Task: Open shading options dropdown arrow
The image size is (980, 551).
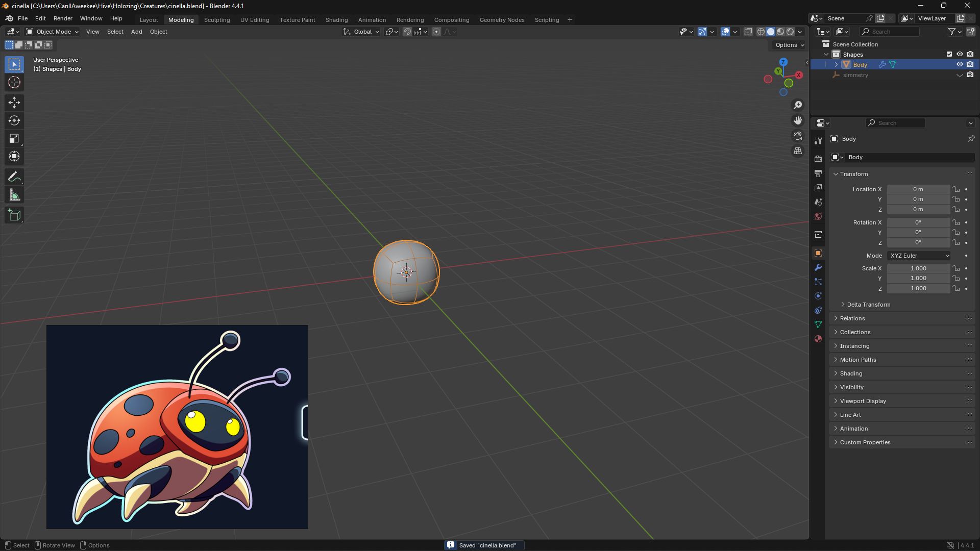Action: pos(800,32)
